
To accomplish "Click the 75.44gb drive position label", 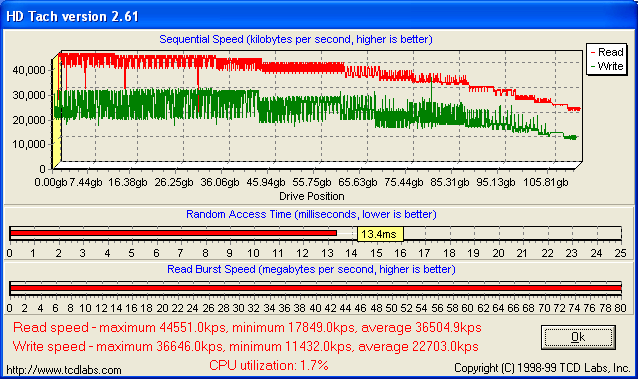I will (404, 182).
